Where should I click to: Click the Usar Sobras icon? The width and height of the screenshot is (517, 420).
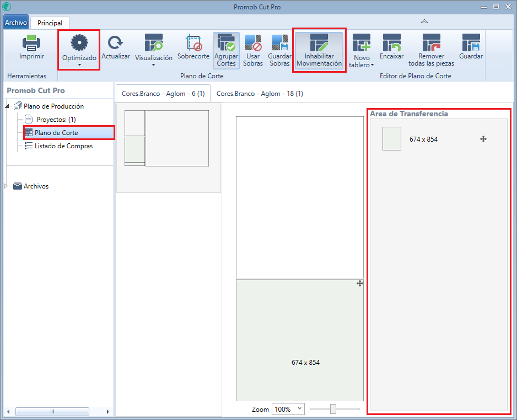253,43
